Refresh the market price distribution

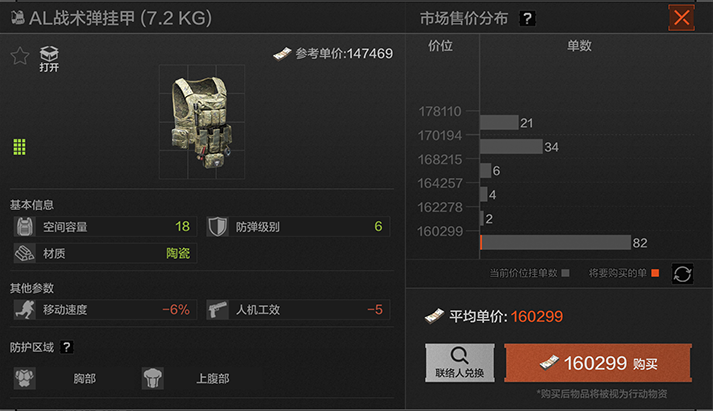682,274
